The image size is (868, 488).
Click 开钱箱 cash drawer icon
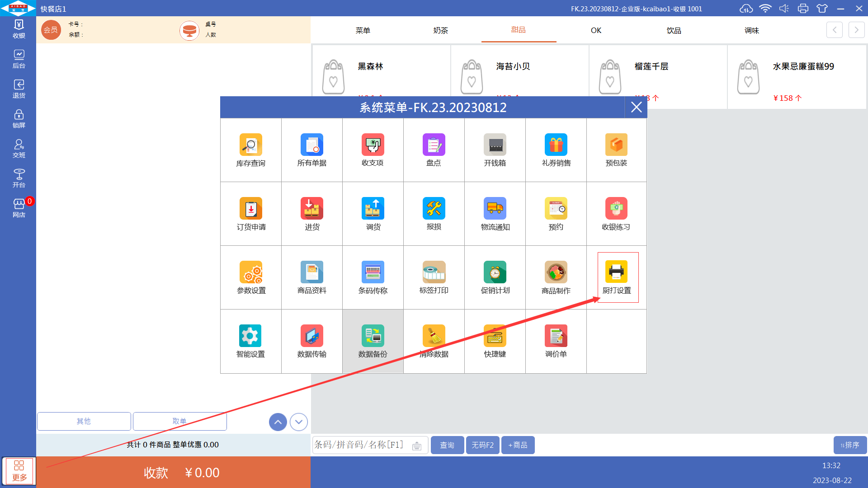[495, 145]
